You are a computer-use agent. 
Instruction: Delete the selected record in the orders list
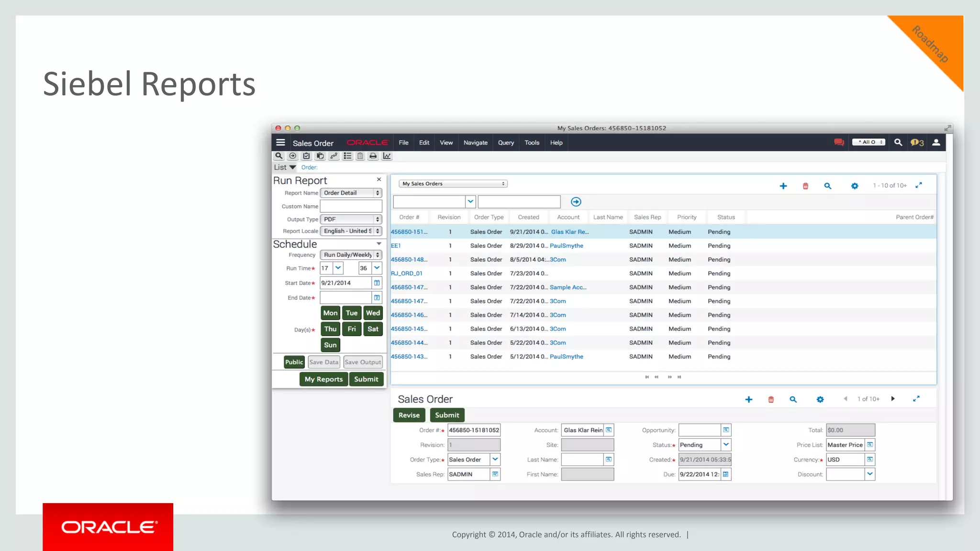pos(805,186)
